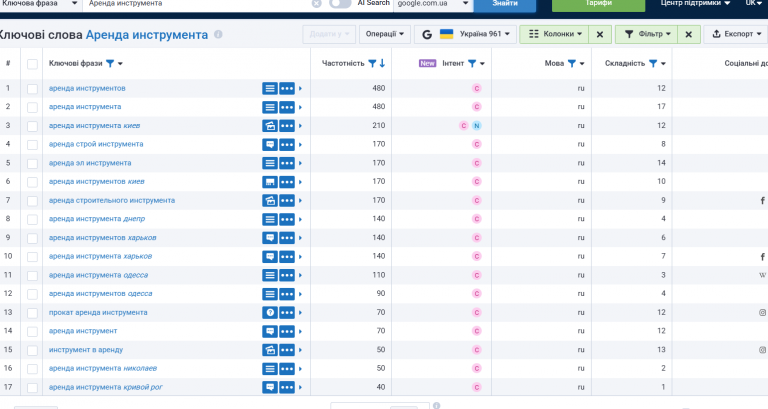Expand arrow next to аренда инструментов row
The width and height of the screenshot is (768, 409).
coord(300,89)
